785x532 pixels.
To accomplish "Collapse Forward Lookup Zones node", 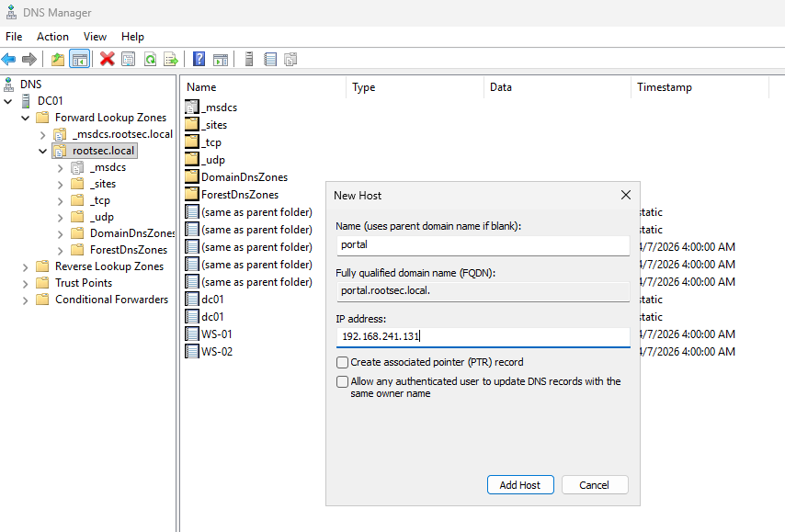I will tap(26, 119).
